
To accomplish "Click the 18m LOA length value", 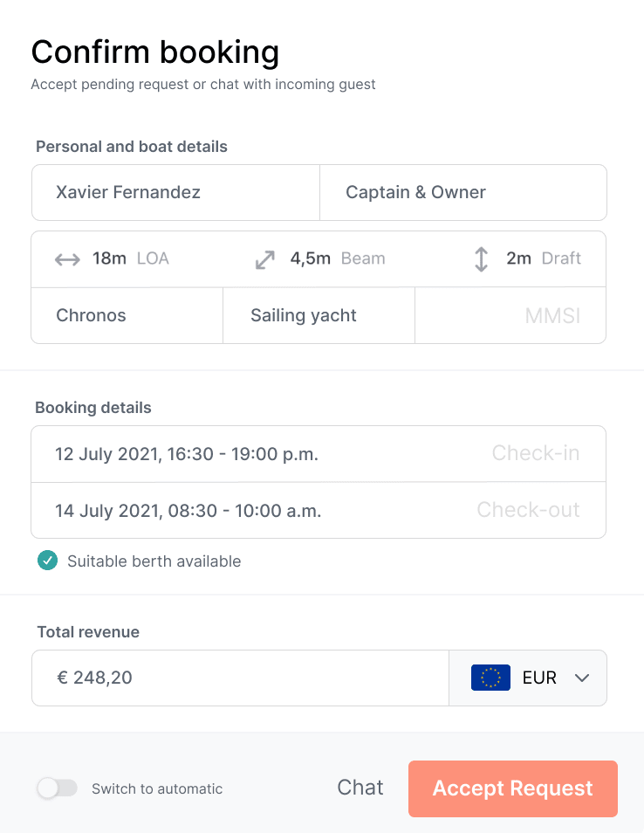I will 110,258.
